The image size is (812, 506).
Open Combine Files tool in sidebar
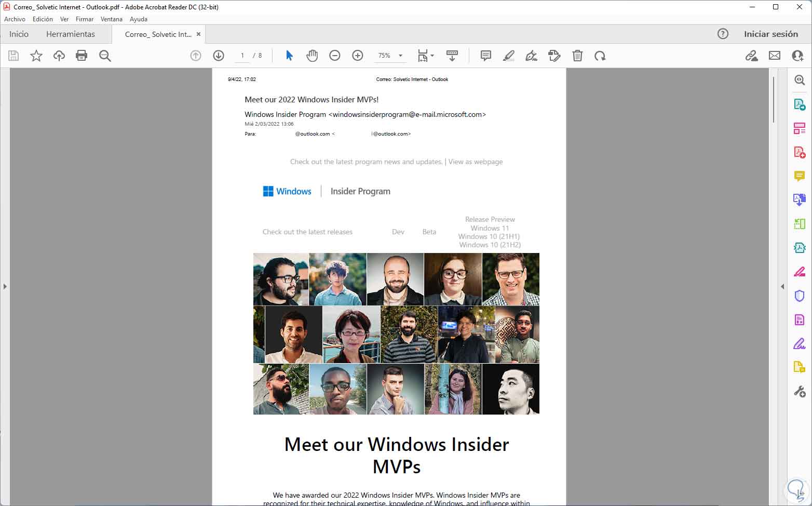800,200
